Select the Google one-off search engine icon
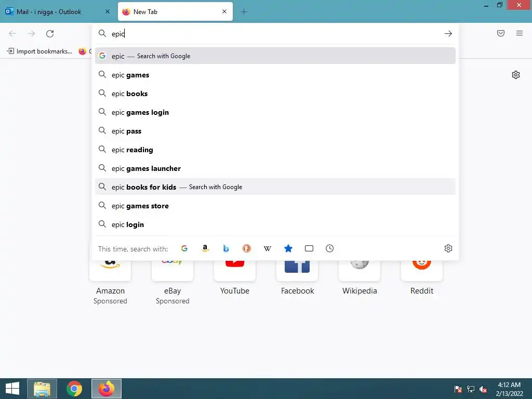 [184, 248]
